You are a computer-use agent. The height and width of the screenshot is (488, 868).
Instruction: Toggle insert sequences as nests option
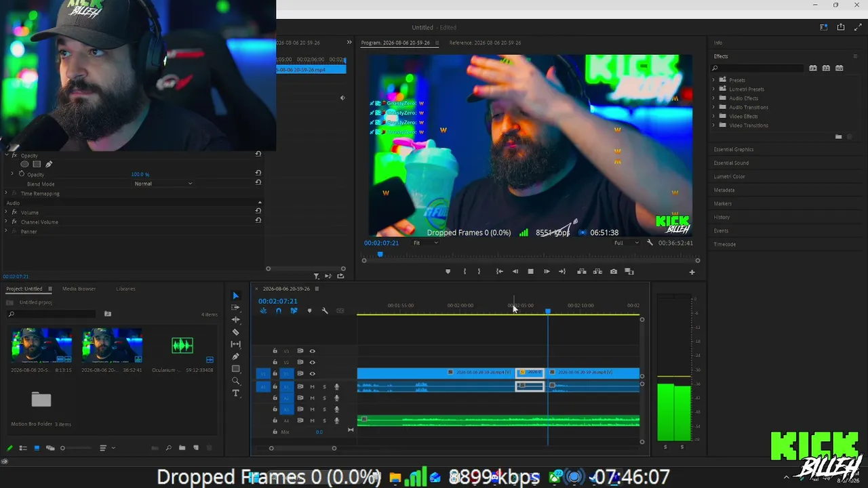click(x=263, y=311)
